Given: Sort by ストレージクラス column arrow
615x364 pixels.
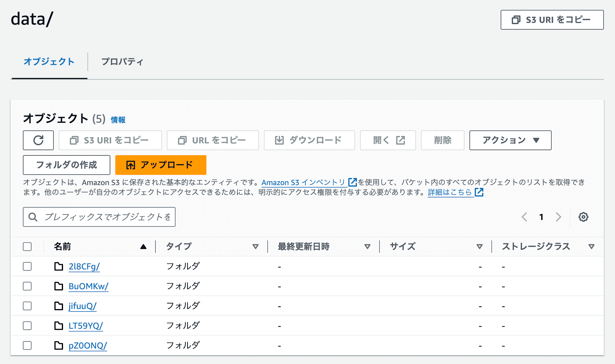Looking at the screenshot, I should 591,247.
